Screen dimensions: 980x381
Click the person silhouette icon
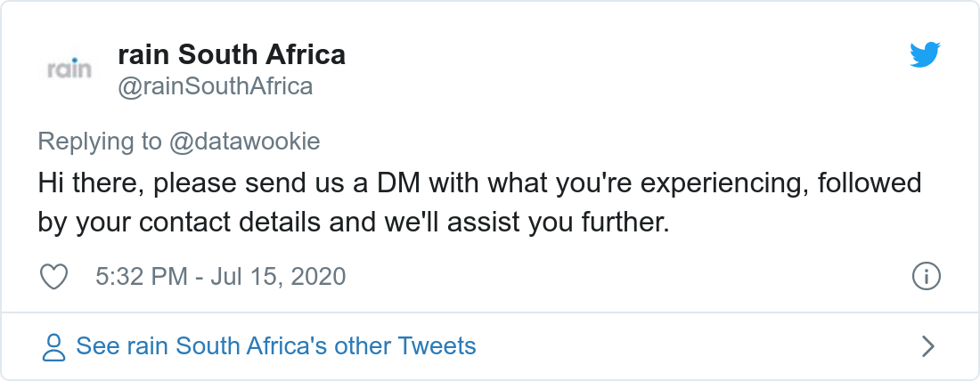(54, 346)
